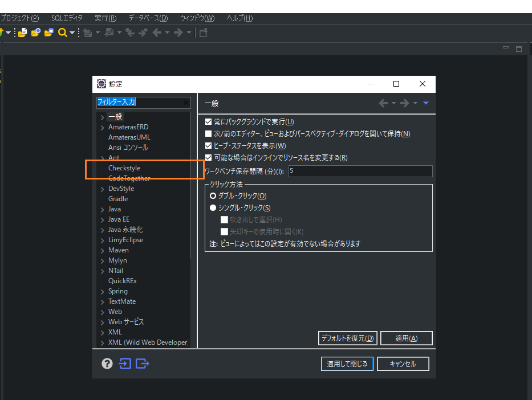Maximize the editor area view
The width and height of the screenshot is (532, 400).
pos(519,49)
